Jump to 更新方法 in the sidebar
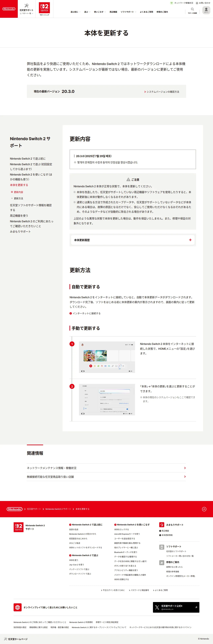 pos(18,199)
